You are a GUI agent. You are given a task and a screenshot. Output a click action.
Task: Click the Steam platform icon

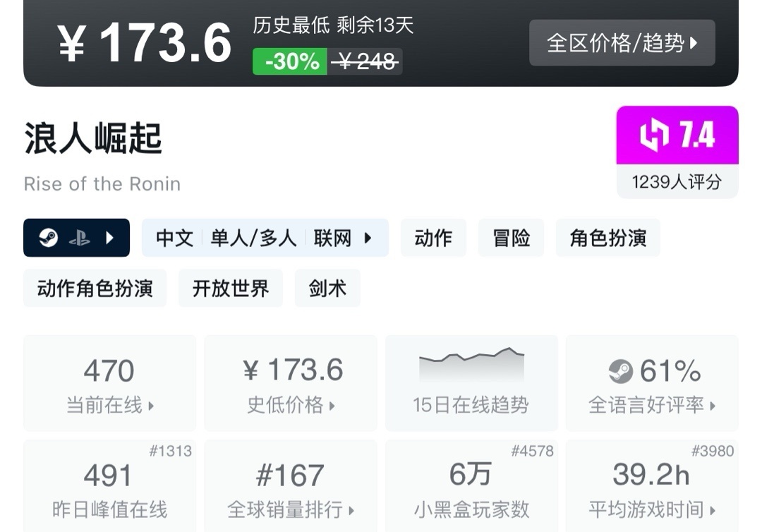point(49,238)
